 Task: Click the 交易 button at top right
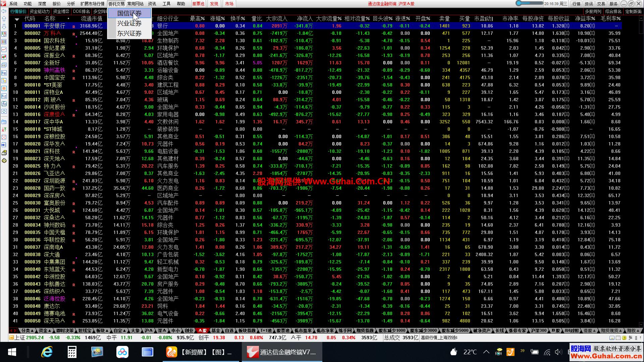coord(601,4)
